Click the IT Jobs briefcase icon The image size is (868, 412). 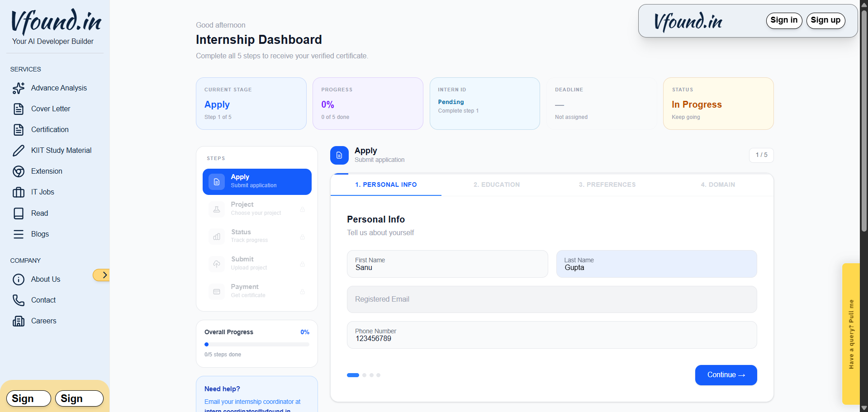(x=19, y=192)
